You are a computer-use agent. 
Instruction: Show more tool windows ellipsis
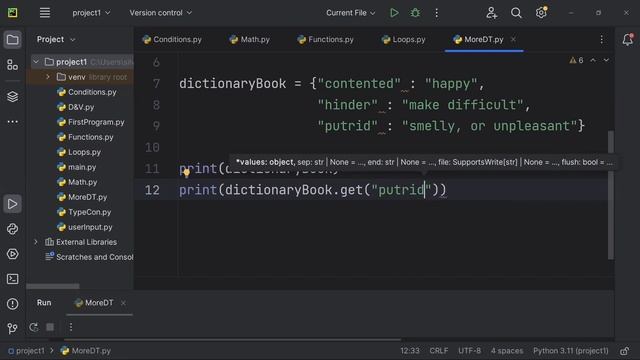coord(13,122)
